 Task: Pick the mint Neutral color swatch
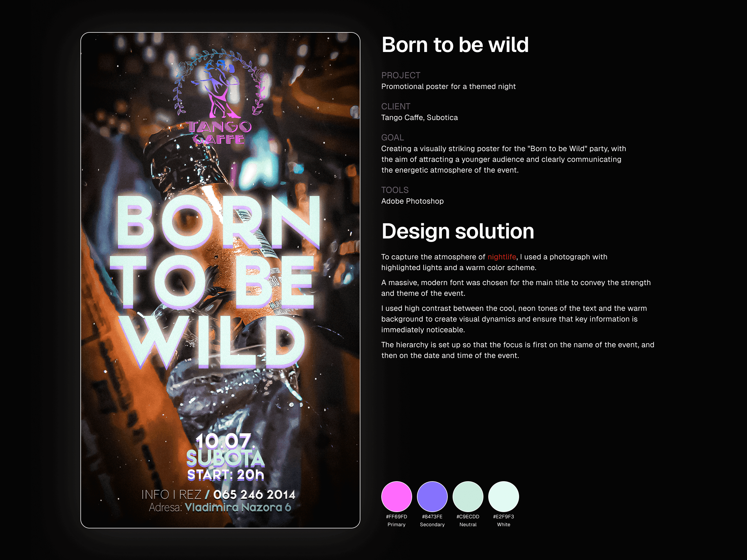pyautogui.click(x=468, y=496)
